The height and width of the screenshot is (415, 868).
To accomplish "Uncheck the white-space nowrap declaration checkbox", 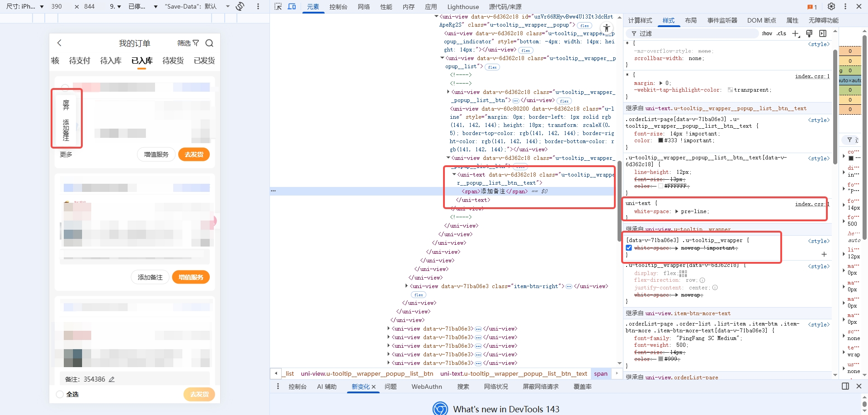I will 629,248.
